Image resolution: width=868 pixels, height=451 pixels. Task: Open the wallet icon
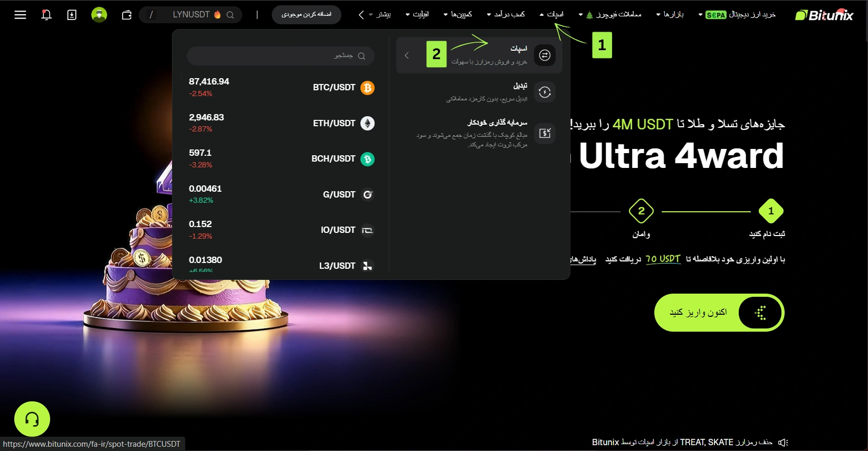(127, 15)
